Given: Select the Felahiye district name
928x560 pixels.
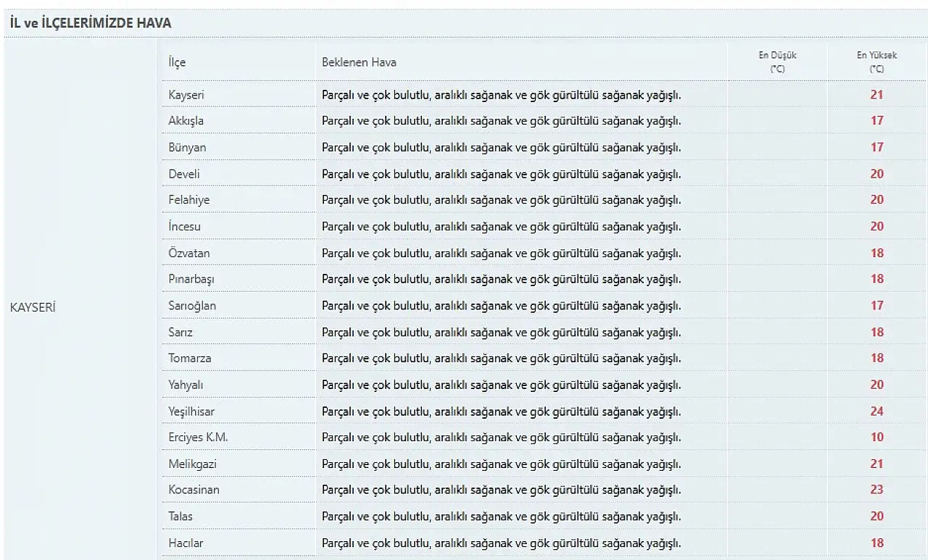Looking at the screenshot, I should [x=188, y=200].
